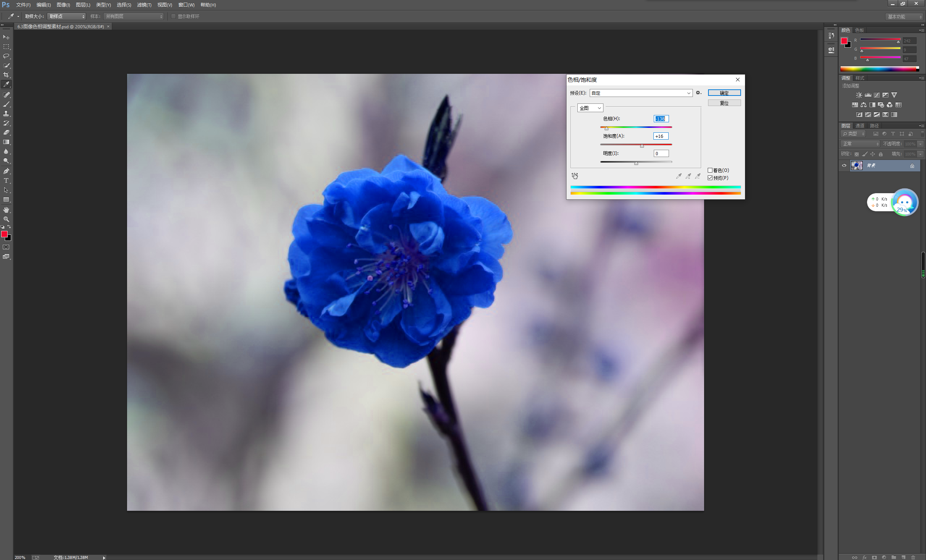Enable the 着色(O) colorize checkbox
The width and height of the screenshot is (926, 560).
[710, 170]
